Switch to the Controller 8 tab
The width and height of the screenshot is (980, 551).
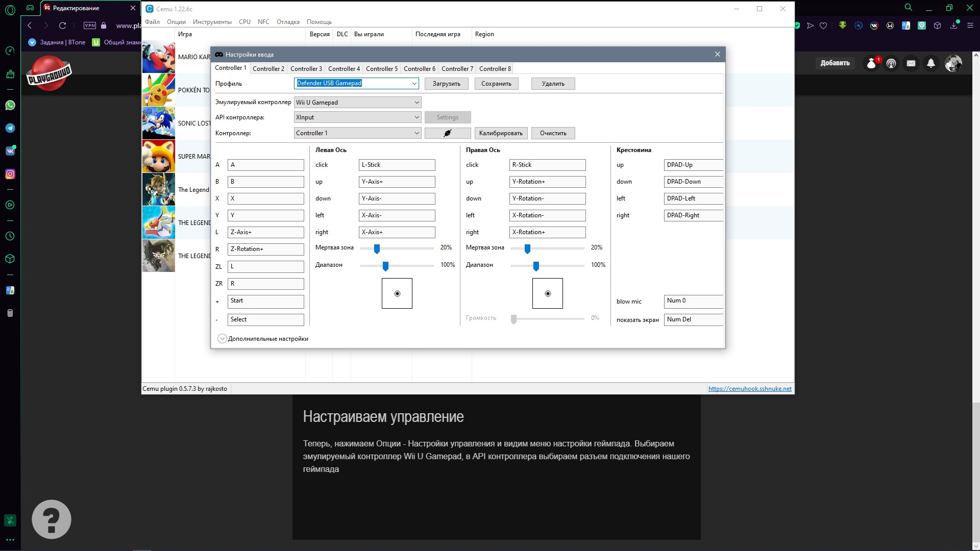495,69
